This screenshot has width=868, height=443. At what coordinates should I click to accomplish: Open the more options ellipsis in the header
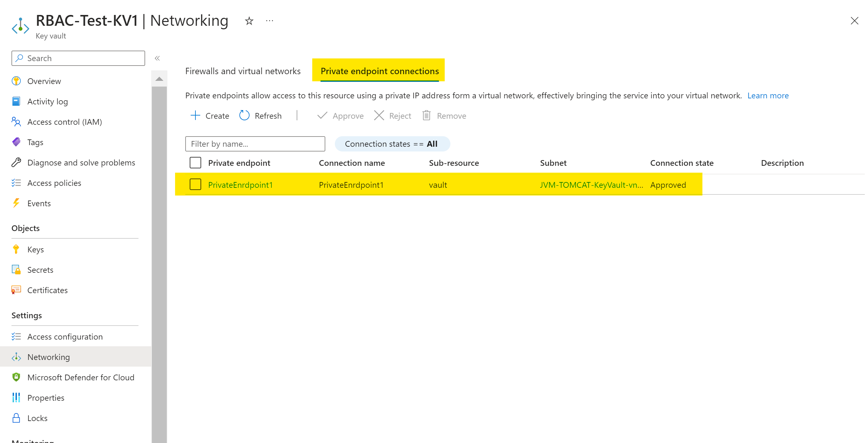270,21
